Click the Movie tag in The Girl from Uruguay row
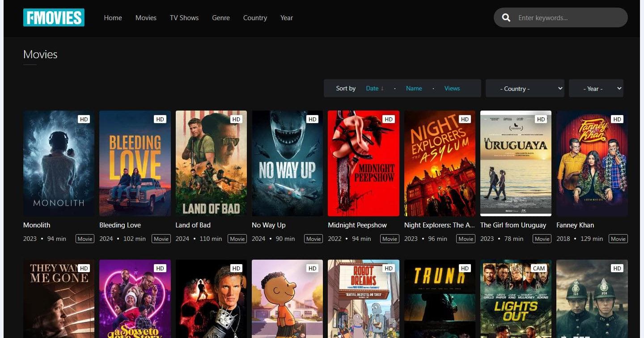Screen dimensions: 644x338 (542, 239)
